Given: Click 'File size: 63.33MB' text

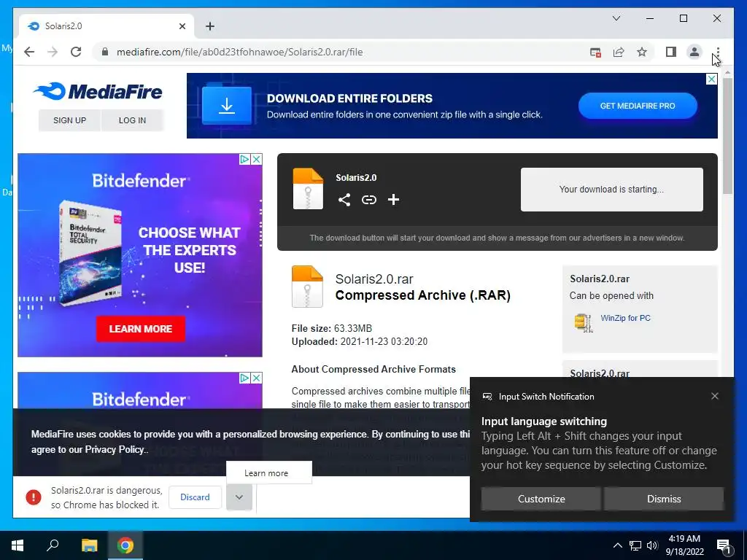Looking at the screenshot, I should point(332,329).
